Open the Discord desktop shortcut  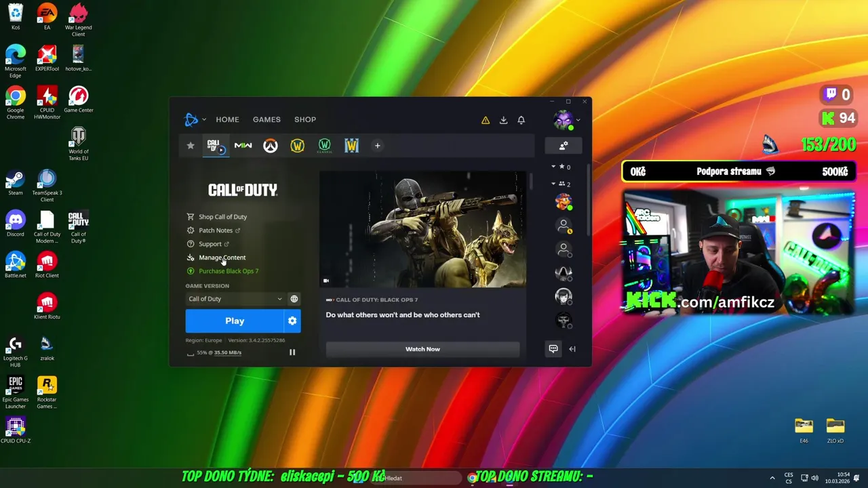16,224
